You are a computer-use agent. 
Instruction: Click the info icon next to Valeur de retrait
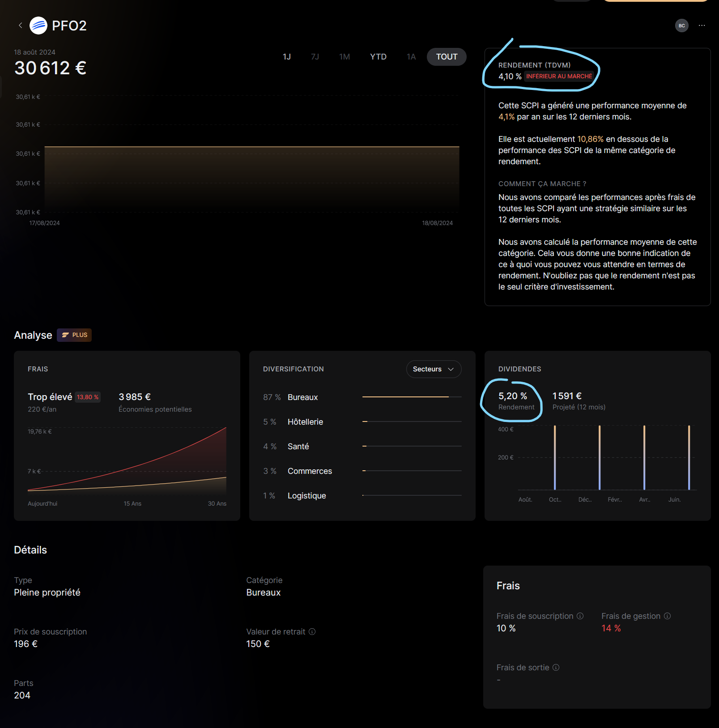[312, 631]
